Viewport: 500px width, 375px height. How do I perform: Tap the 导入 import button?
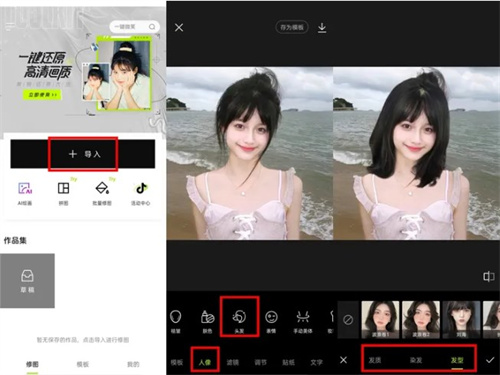83,154
